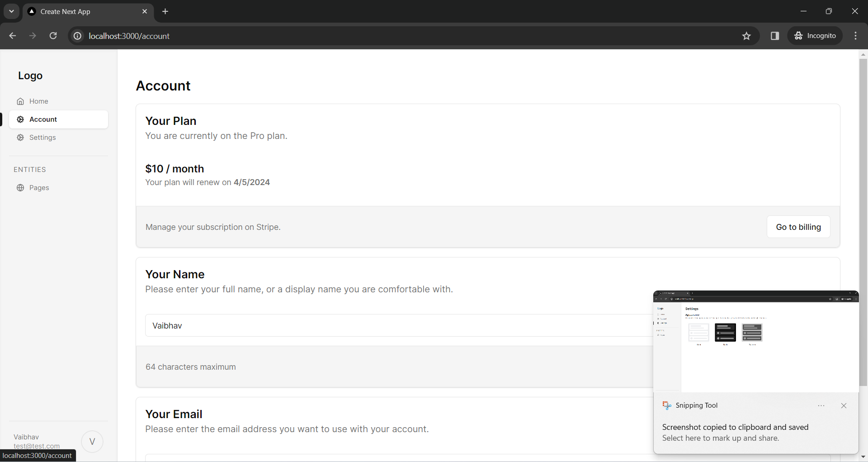This screenshot has width=868, height=462.
Task: Open the Settings sidebar link
Action: 58,138
